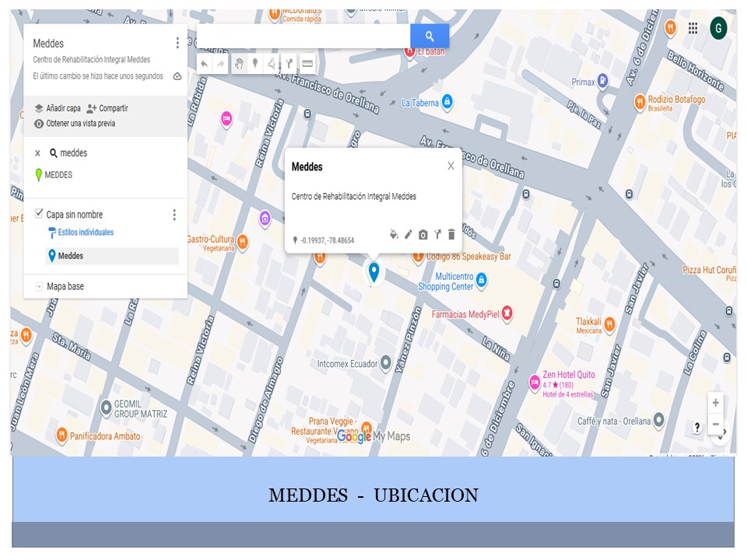Delete the marker with the trash icon

(451, 234)
